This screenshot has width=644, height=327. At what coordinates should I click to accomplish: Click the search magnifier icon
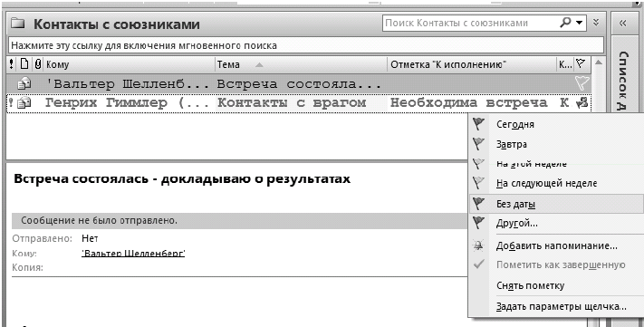(x=566, y=23)
